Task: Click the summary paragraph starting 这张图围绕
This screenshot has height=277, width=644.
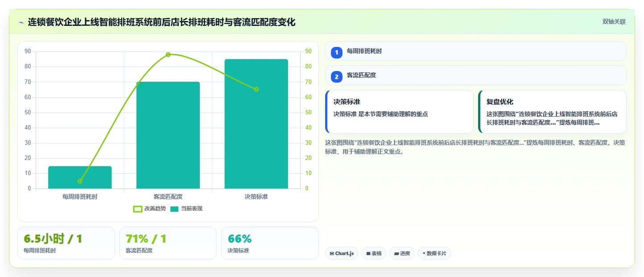Action: (475, 147)
